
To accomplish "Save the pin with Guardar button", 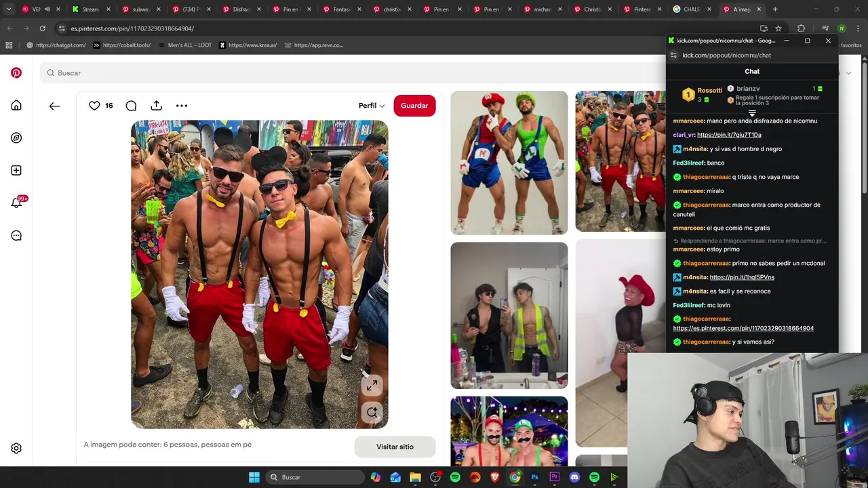I will [x=414, y=106].
